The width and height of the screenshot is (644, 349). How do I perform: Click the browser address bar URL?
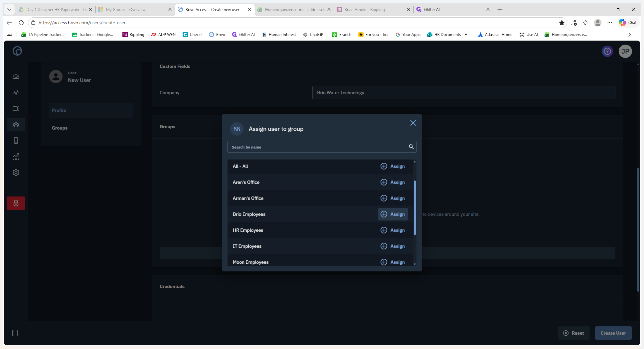click(x=82, y=23)
